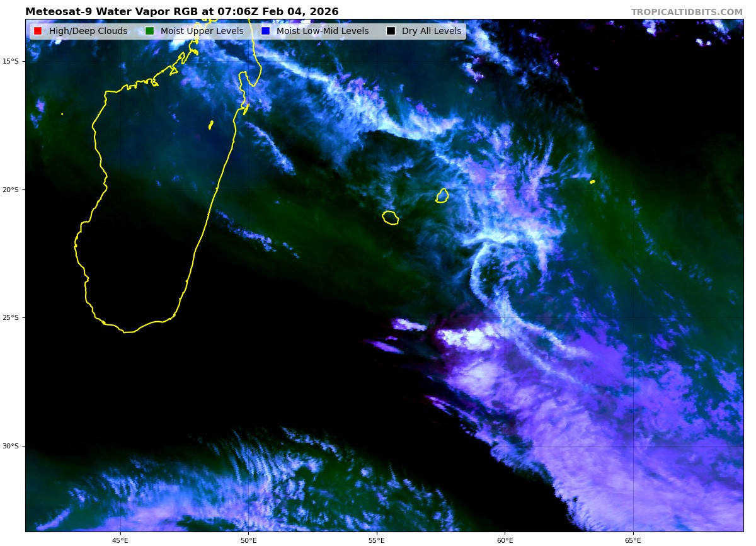Click the blue Moist Low-Mid Levels swatch
The image size is (756, 546).
click(x=265, y=31)
